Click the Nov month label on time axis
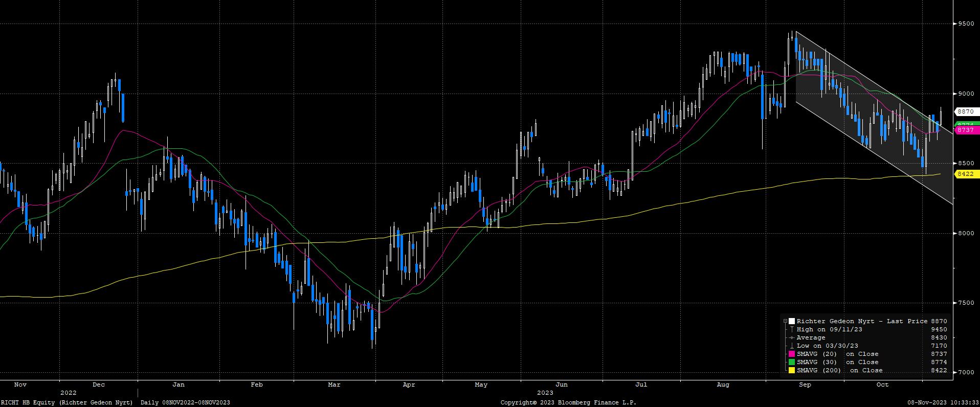 click(x=20, y=385)
